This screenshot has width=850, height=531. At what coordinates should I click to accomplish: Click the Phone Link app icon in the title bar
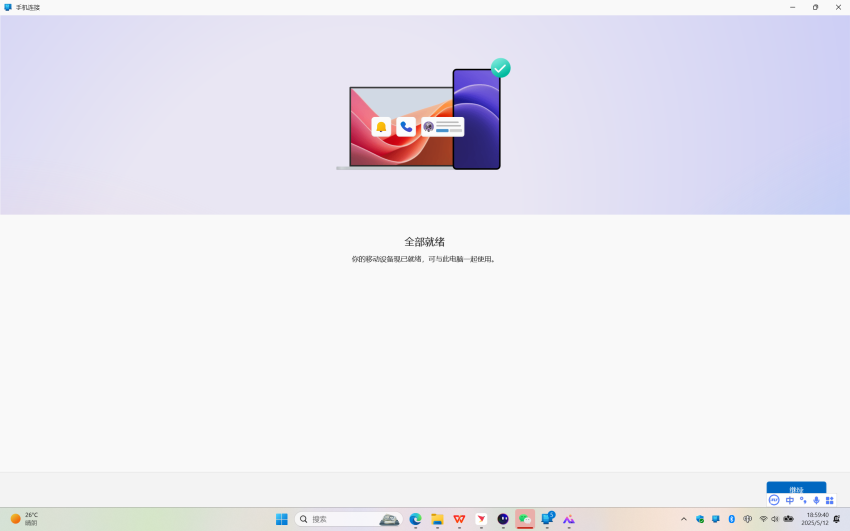8,8
